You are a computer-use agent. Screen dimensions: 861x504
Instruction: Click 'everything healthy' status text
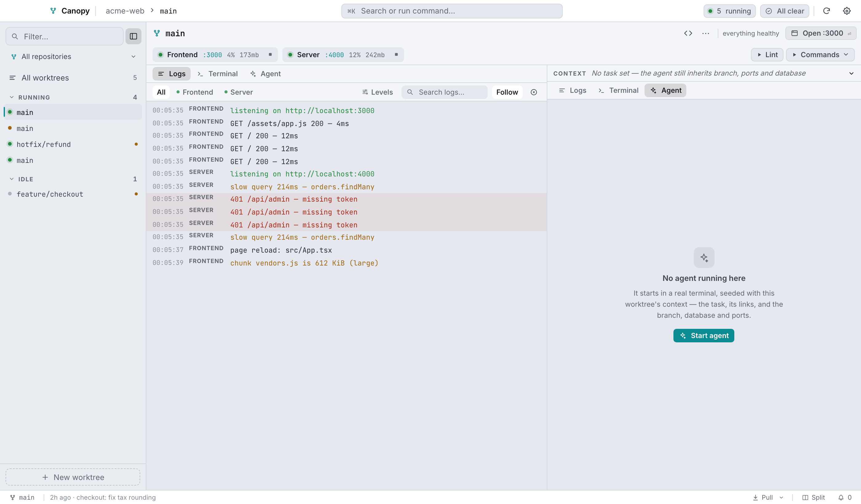click(751, 33)
